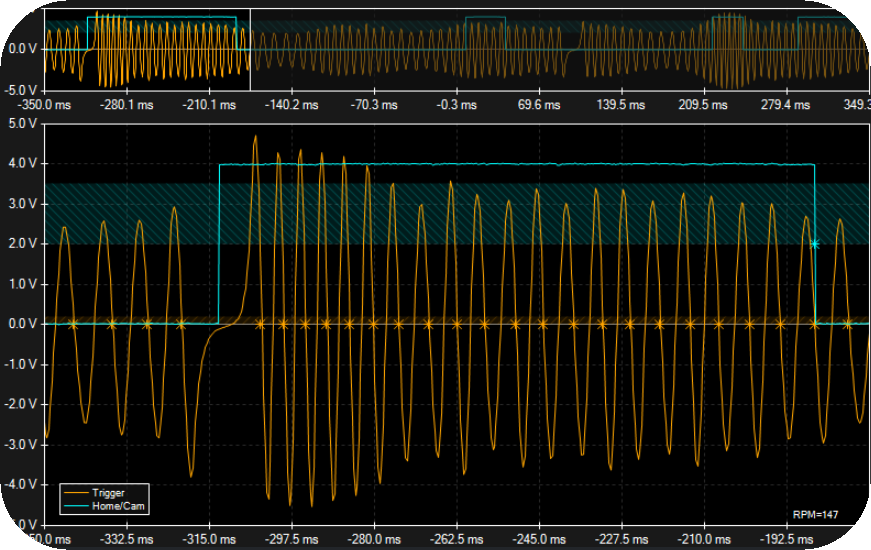Click the -3.0 V label on voltage axis
The height and width of the screenshot is (550, 871).
point(22,444)
